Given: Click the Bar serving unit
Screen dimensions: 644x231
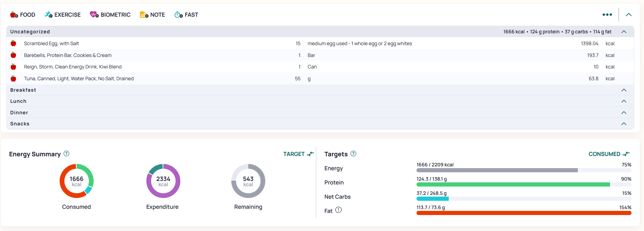Looking at the screenshot, I should coord(311,55).
